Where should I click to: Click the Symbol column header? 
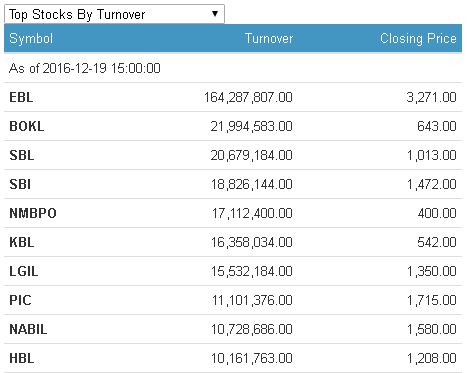coord(31,38)
